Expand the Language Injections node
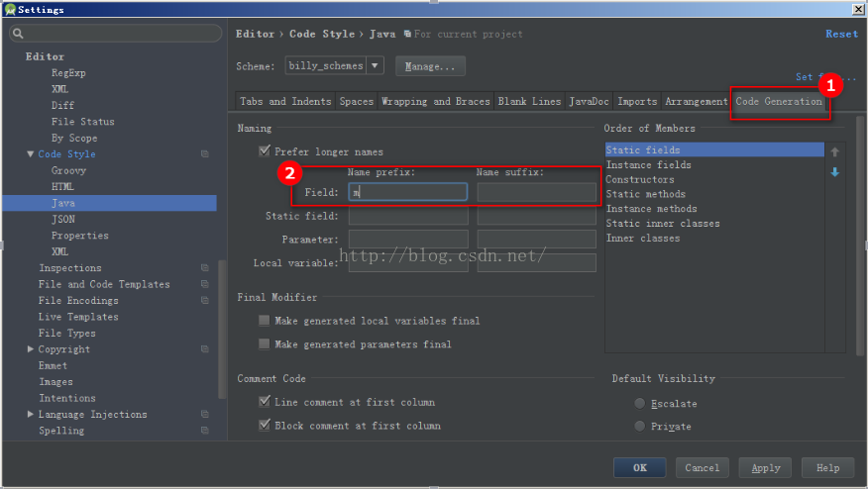Viewport: 868px width, 489px height. pyautogui.click(x=31, y=414)
